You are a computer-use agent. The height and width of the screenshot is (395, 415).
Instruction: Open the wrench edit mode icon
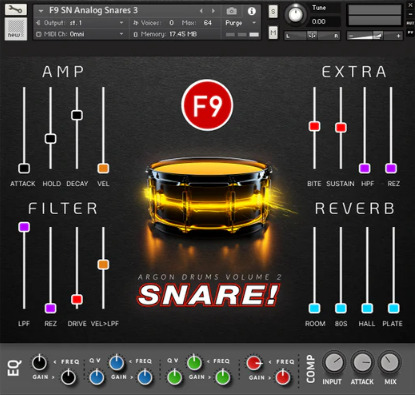16,9
